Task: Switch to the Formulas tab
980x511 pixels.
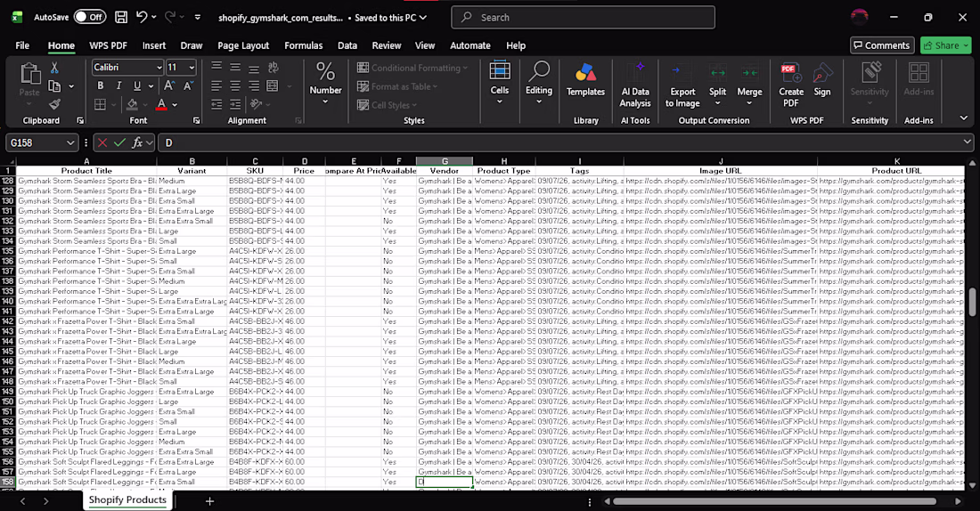Action: click(304, 45)
